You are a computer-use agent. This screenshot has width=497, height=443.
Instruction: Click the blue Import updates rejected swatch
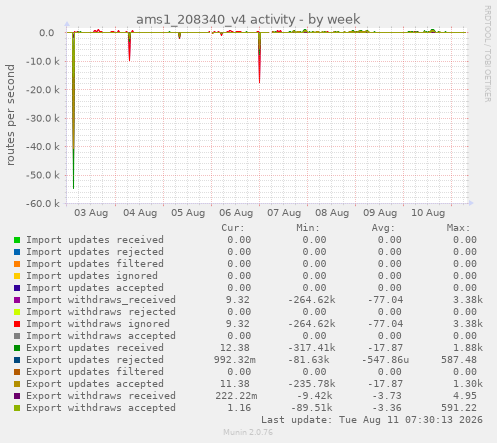point(17,252)
